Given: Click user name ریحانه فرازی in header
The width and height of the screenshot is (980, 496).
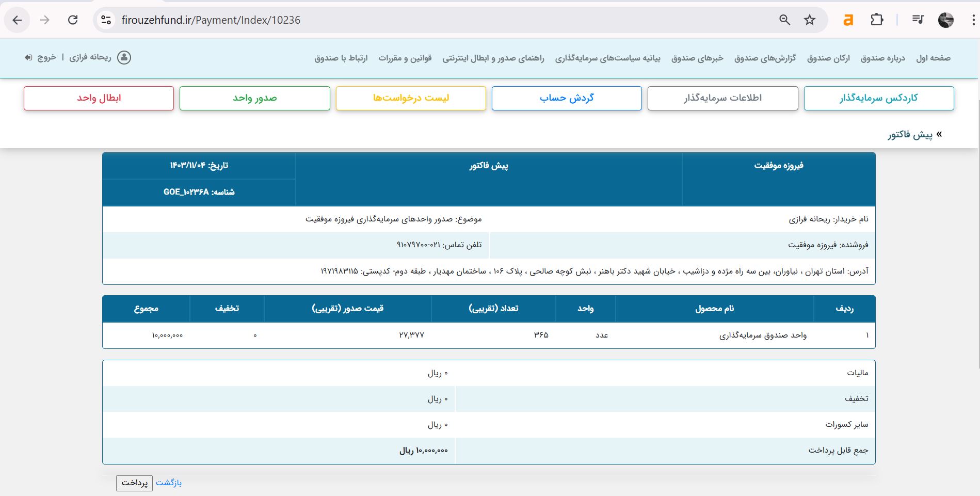Looking at the screenshot, I should click(x=90, y=57).
